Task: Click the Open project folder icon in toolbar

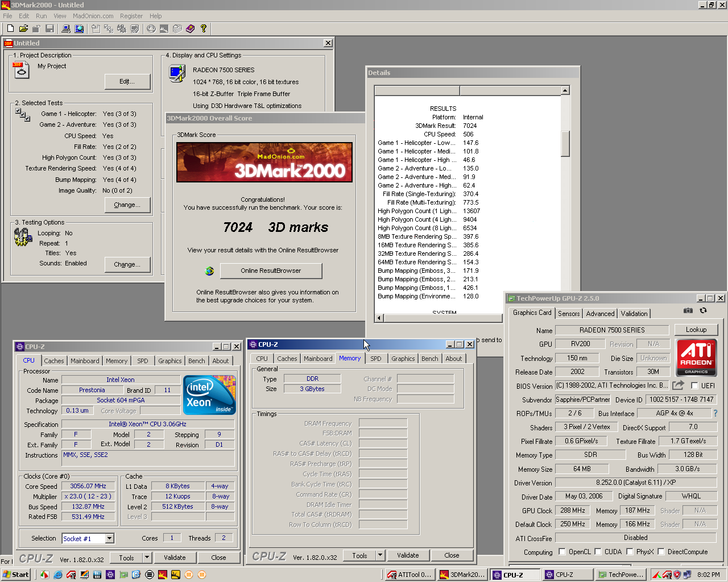Action: [x=23, y=28]
